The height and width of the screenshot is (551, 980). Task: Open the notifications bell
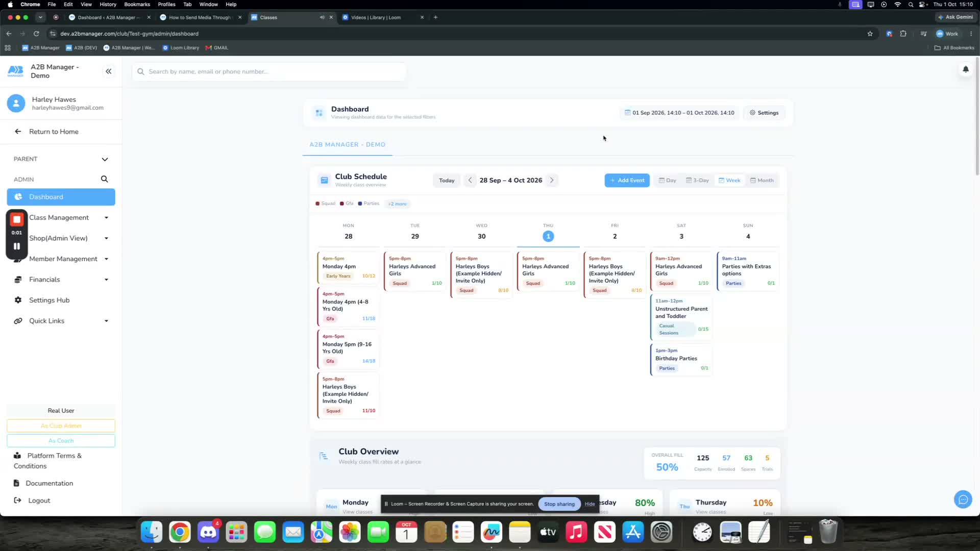click(x=965, y=69)
